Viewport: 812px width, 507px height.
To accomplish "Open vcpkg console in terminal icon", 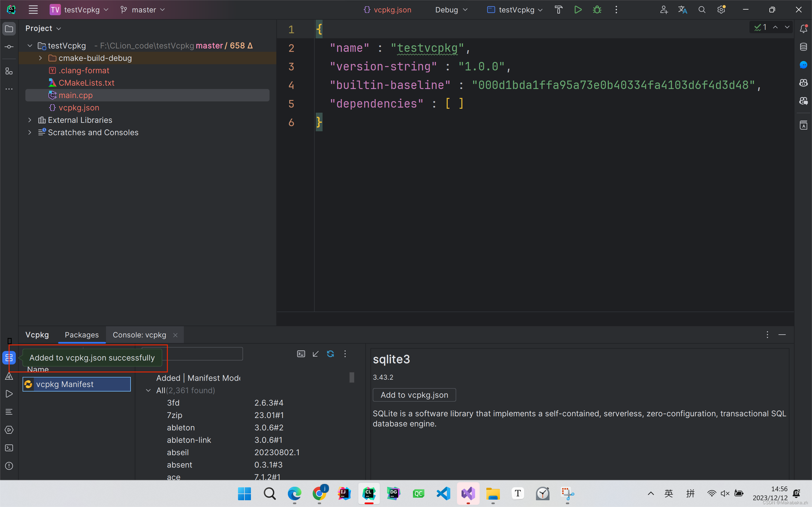I will point(301,354).
